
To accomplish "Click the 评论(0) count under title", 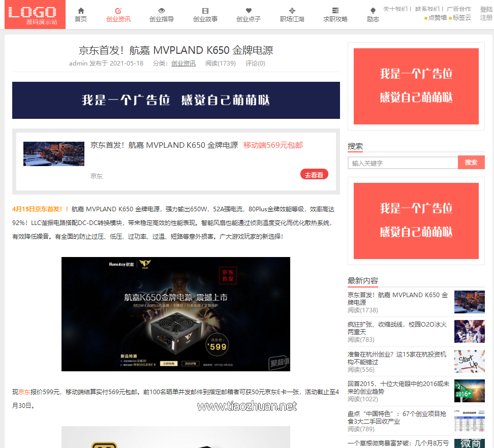I will tap(255, 63).
